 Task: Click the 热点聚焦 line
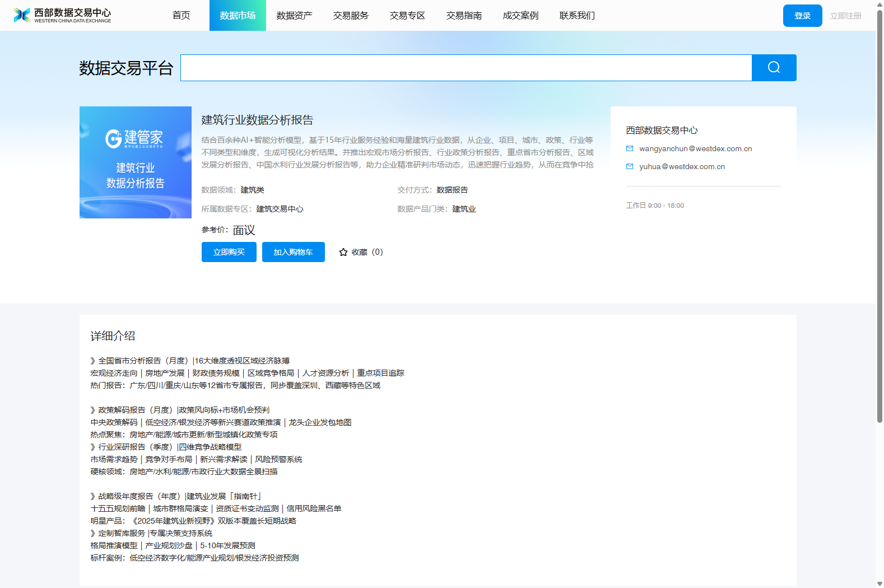pos(184,435)
